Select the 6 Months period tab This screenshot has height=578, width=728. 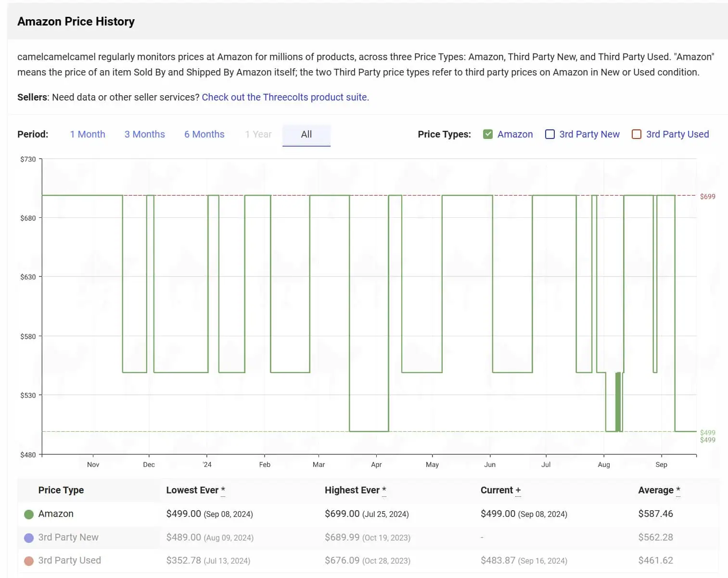[x=204, y=134]
